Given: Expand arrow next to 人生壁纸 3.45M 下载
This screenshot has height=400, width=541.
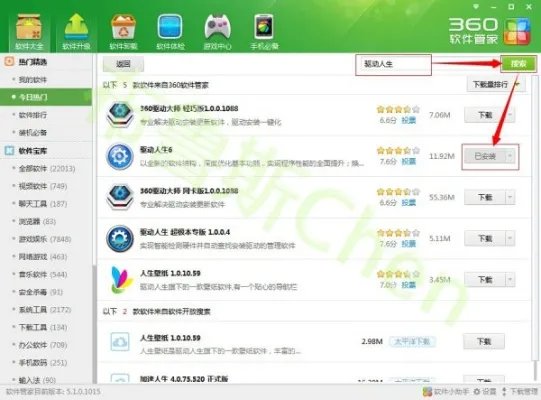Looking at the screenshot, I should [510, 280].
